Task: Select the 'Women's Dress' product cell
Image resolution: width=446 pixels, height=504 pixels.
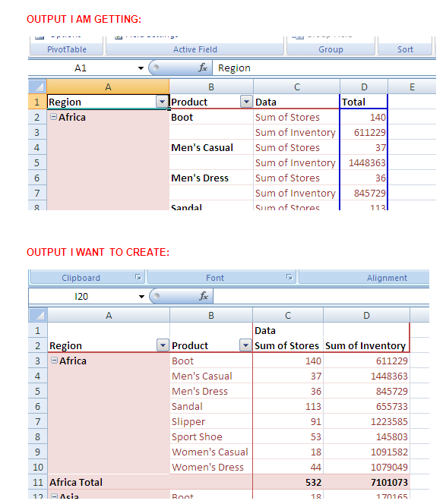Action: 211,467
